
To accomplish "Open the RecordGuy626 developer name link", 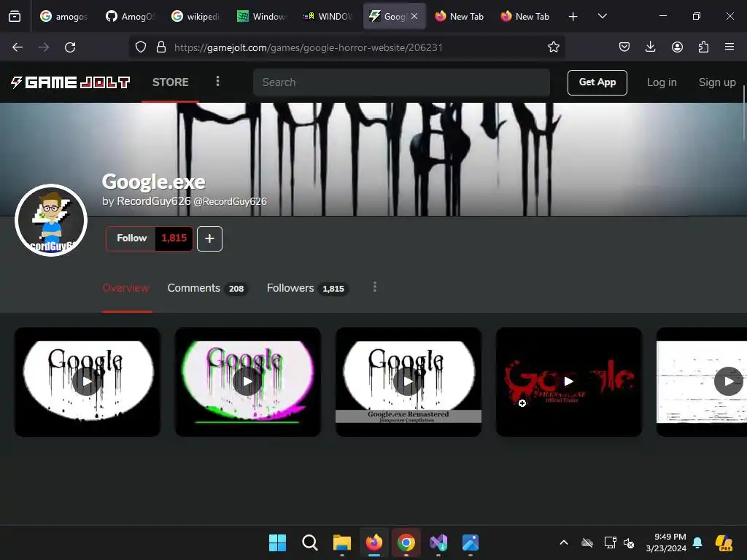I will pos(153,201).
